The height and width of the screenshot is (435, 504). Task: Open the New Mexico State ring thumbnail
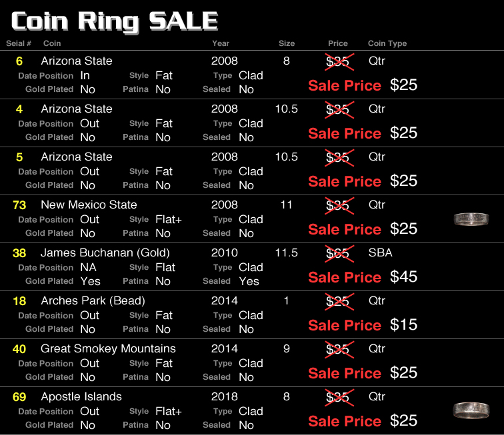471,219
